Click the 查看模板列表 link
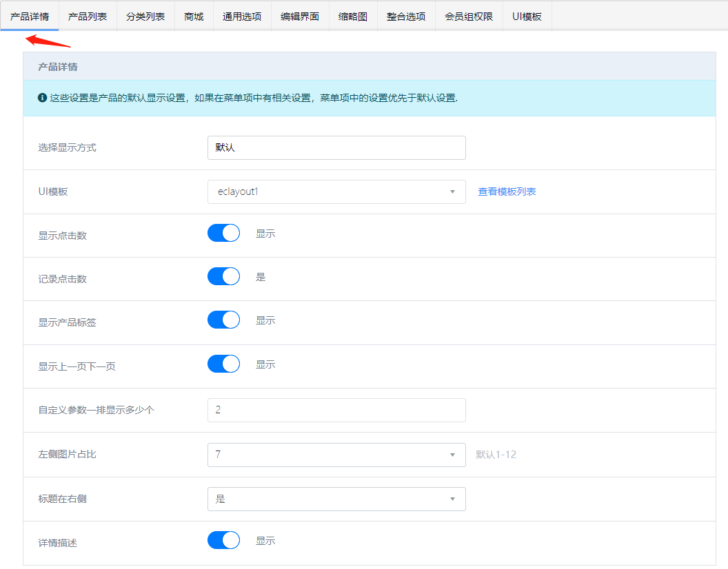728x569 pixels. [507, 192]
